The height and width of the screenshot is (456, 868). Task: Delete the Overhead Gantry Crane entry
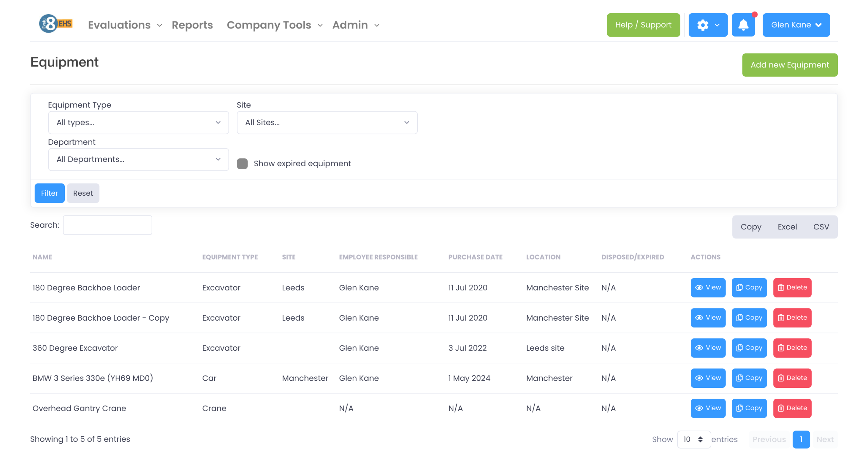tap(792, 408)
